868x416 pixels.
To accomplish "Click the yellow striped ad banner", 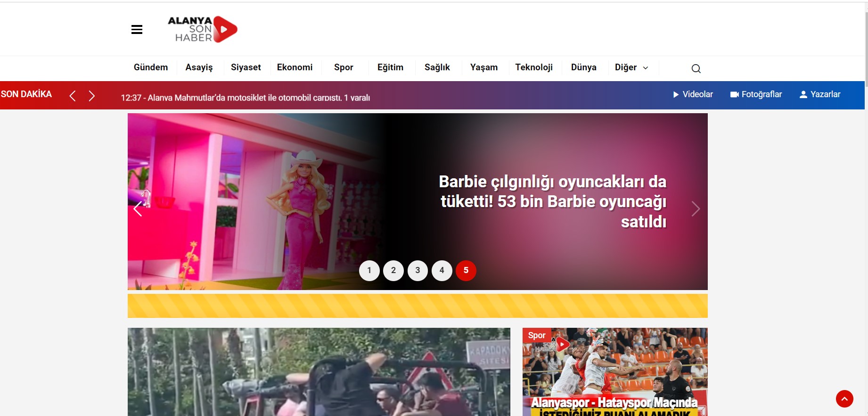I will click(418, 306).
